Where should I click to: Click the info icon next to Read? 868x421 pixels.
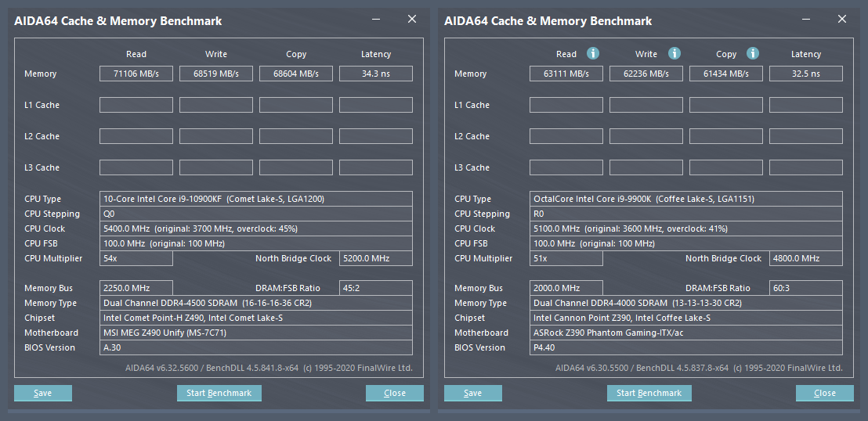pyautogui.click(x=593, y=54)
